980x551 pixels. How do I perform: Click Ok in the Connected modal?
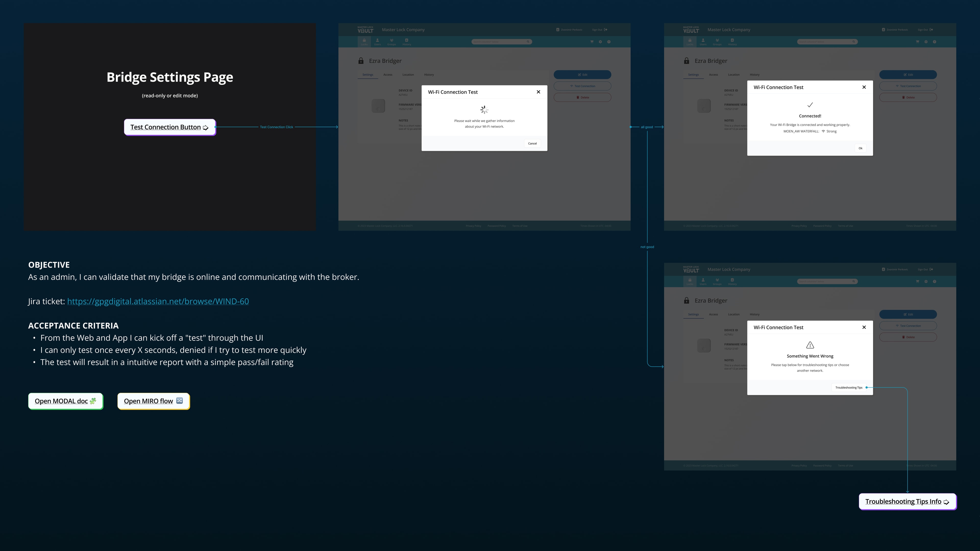(861, 148)
